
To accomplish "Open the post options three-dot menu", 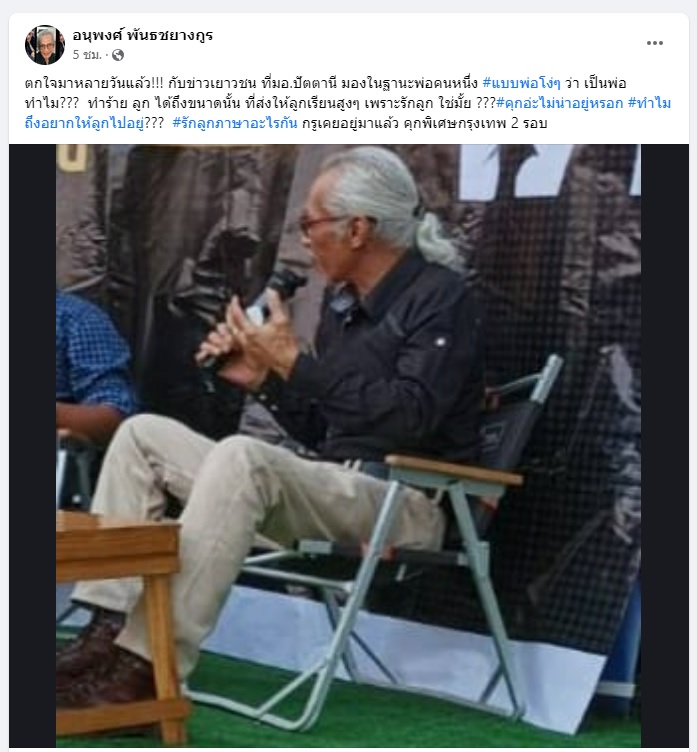I will click(x=654, y=43).
